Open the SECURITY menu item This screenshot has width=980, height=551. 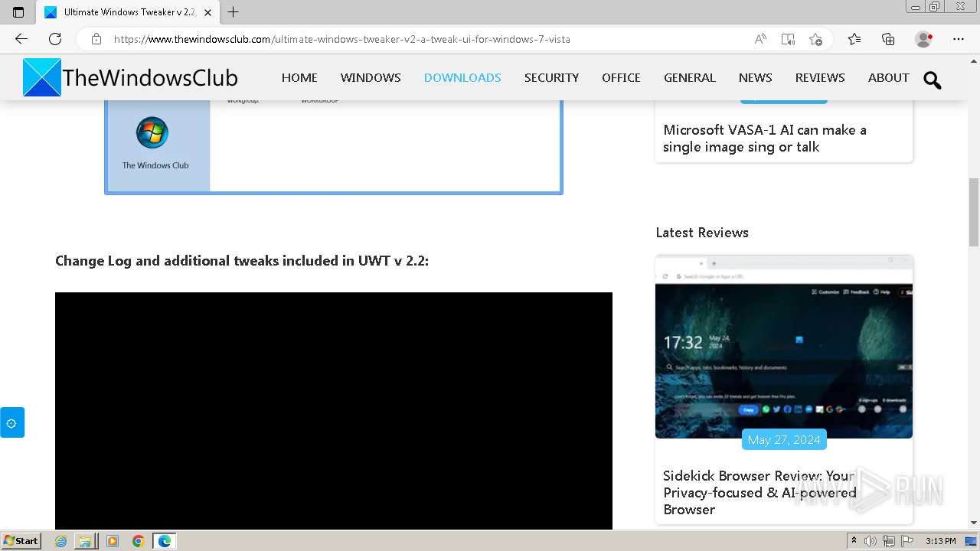pyautogui.click(x=551, y=77)
